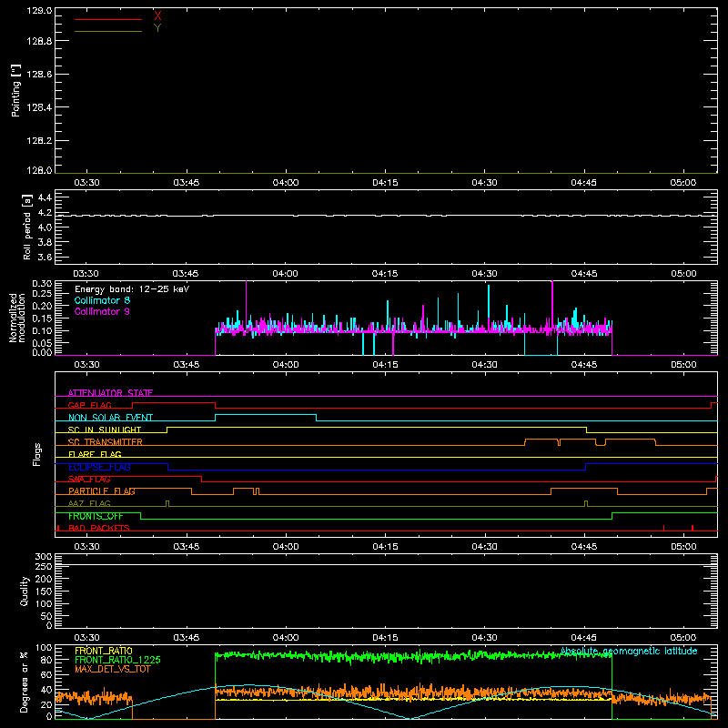The height and width of the screenshot is (728, 728).
Task: Select the cyan Collimator 8 legend entry
Action: pyautogui.click(x=102, y=300)
